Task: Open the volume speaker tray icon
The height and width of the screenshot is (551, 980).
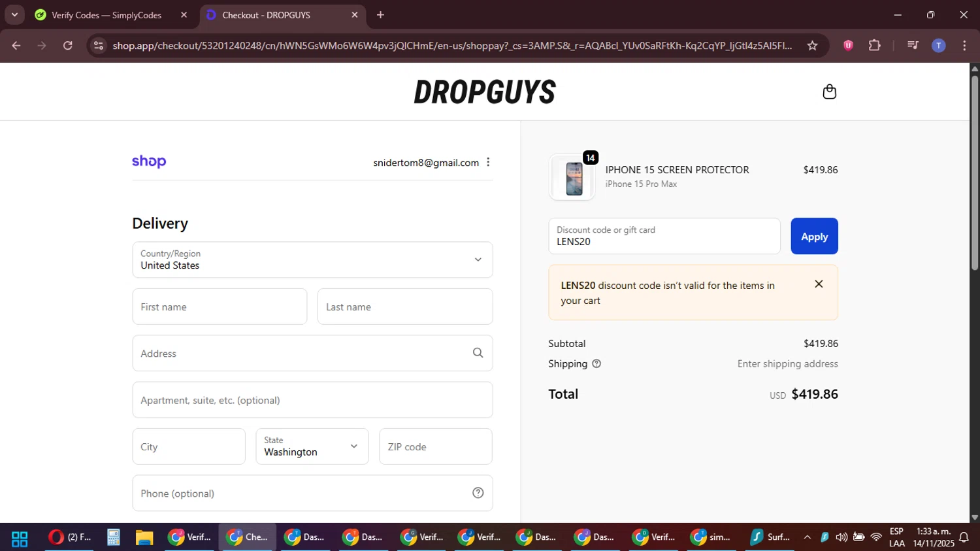Action: click(841, 537)
